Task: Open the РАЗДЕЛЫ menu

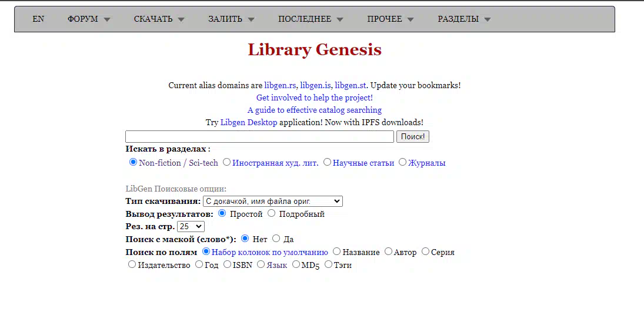Action: [x=464, y=19]
